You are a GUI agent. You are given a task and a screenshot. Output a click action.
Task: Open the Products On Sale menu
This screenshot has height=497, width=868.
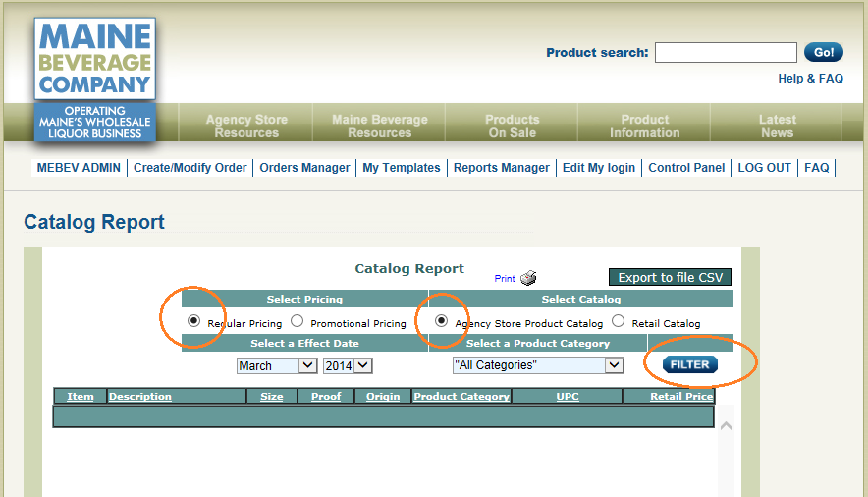[x=512, y=126]
